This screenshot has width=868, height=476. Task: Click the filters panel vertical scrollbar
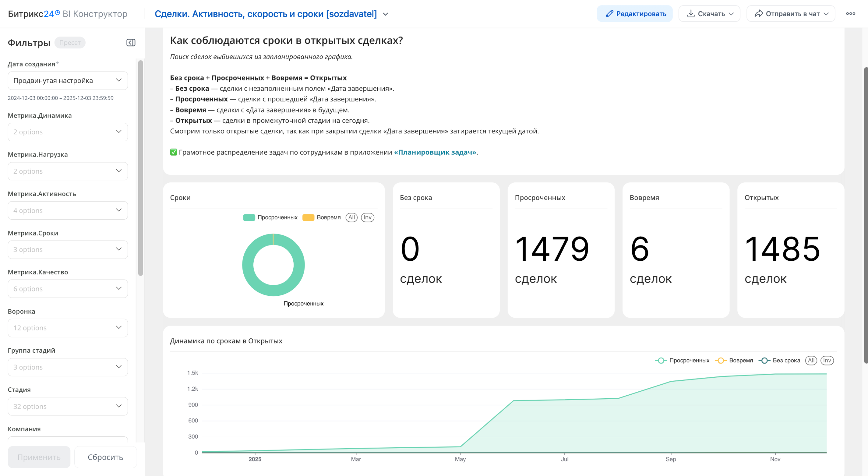click(140, 168)
